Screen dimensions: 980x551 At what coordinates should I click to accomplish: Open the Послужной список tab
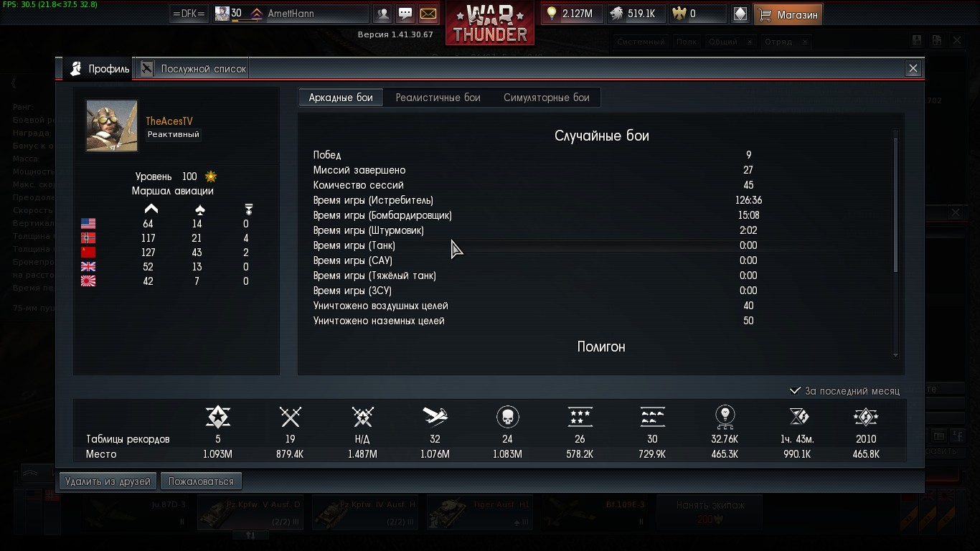point(194,69)
